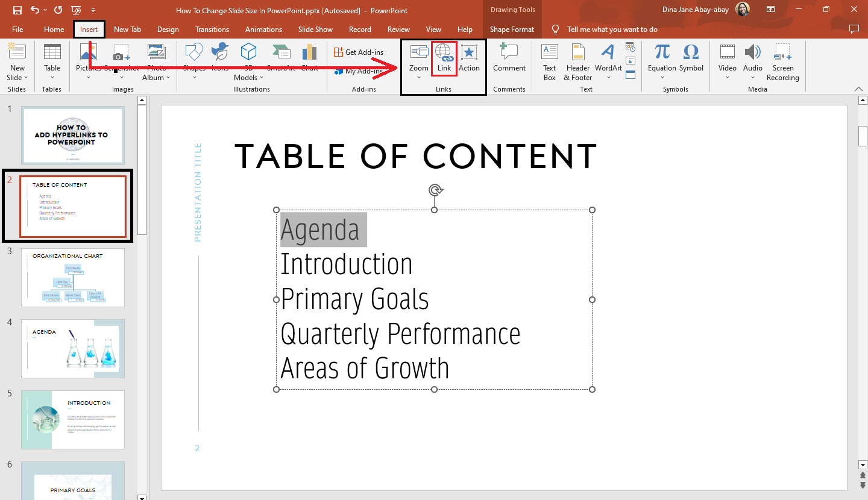Open the Shape Format contextual tab

click(512, 29)
